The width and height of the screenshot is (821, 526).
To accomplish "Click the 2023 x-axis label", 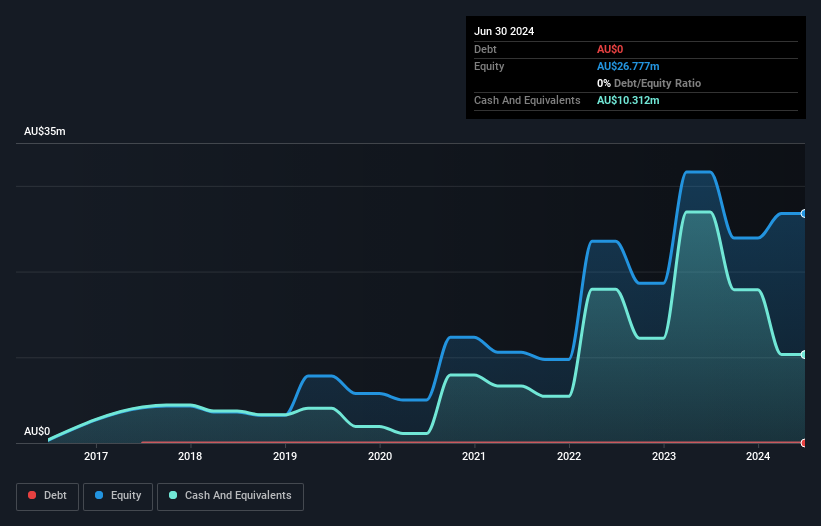I will pyautogui.click(x=664, y=456).
